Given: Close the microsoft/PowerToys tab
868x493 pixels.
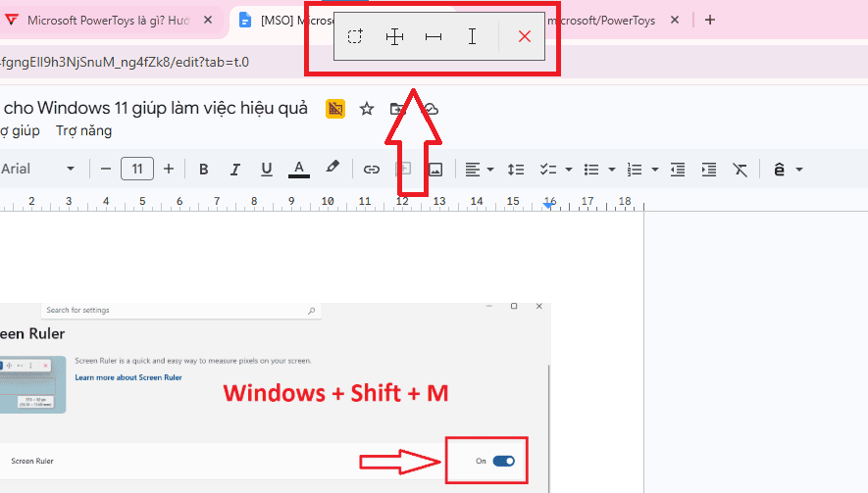Looking at the screenshot, I should (674, 20).
